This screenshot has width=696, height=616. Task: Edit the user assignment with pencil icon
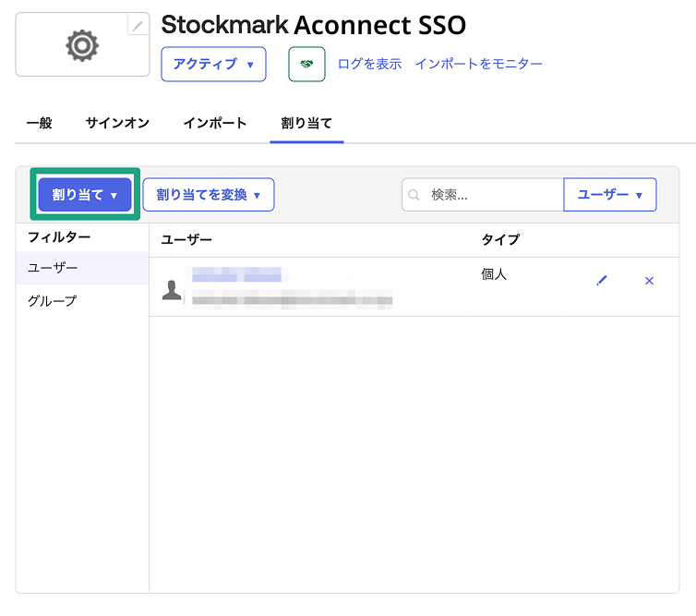(602, 281)
